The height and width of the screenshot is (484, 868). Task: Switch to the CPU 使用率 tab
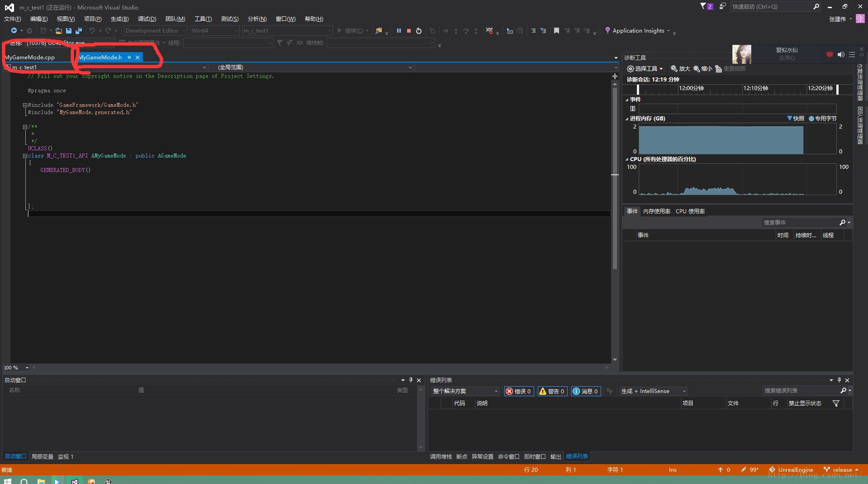pyautogui.click(x=690, y=211)
